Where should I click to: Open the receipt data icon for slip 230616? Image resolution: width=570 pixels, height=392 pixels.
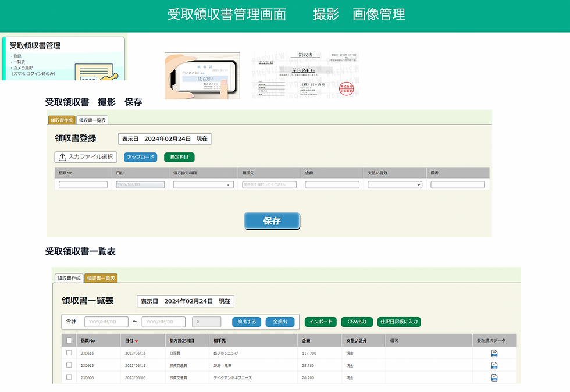point(494,353)
